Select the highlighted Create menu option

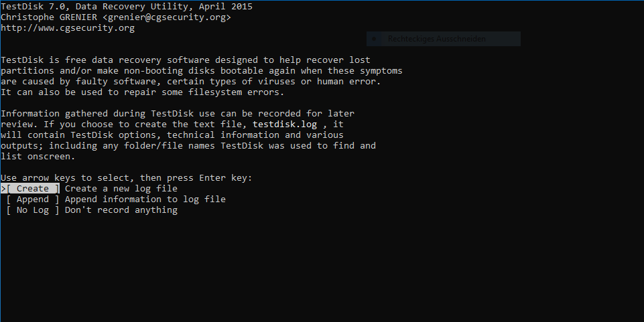[33, 189]
